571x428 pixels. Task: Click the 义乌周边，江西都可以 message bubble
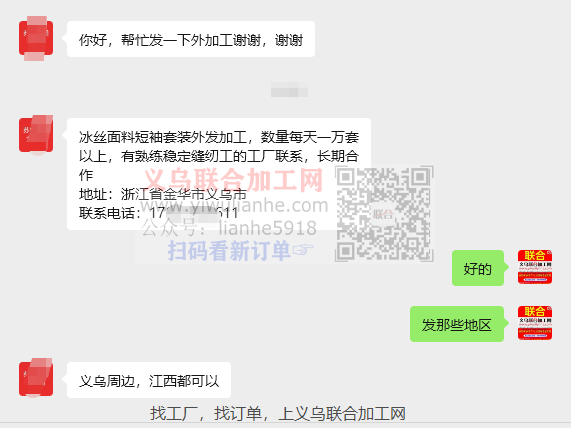(149, 380)
